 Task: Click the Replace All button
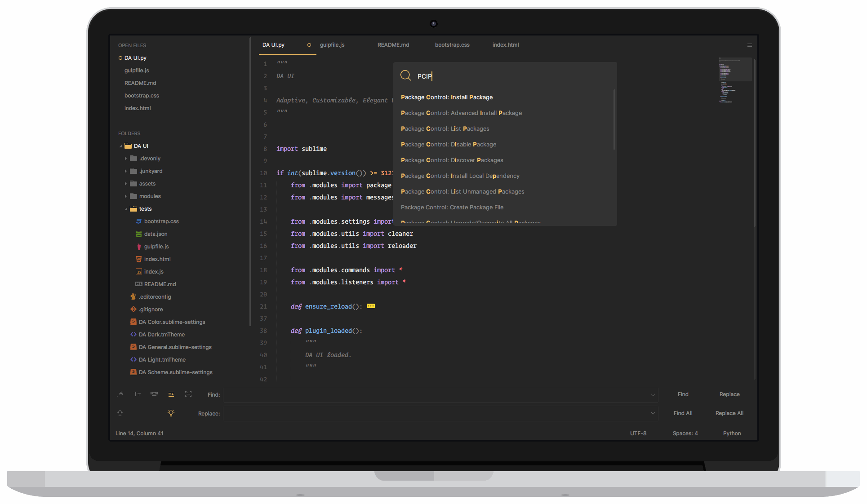tap(729, 413)
